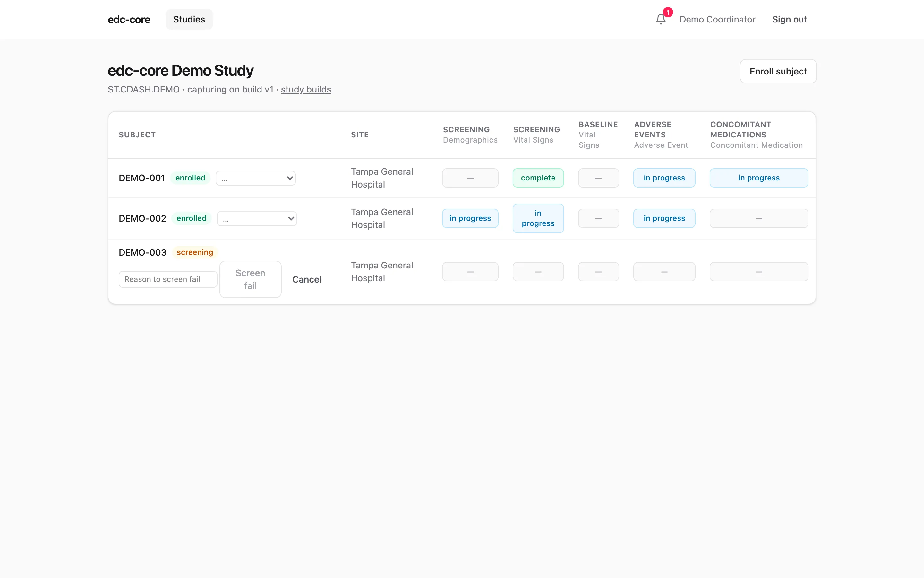This screenshot has width=924, height=578.
Task: Open DEMO-003 Concomitant Medication empty cell
Action: (x=759, y=272)
